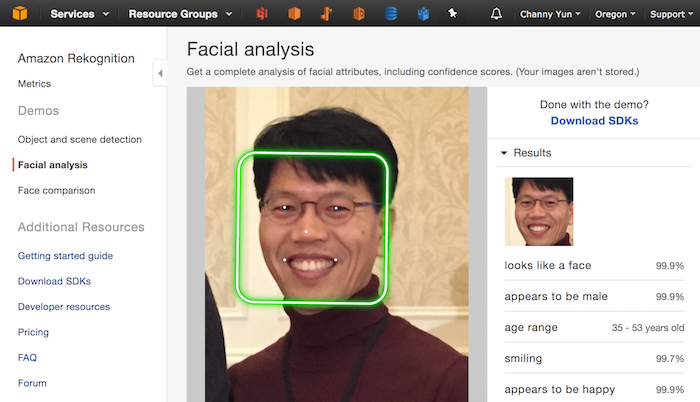Select Object and scene detection demo

click(80, 139)
